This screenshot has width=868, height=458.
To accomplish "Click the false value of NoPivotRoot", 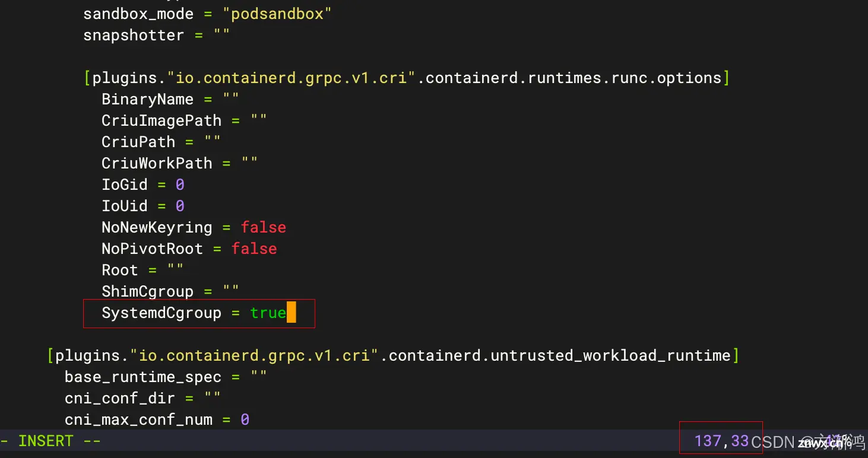I will pyautogui.click(x=254, y=249).
